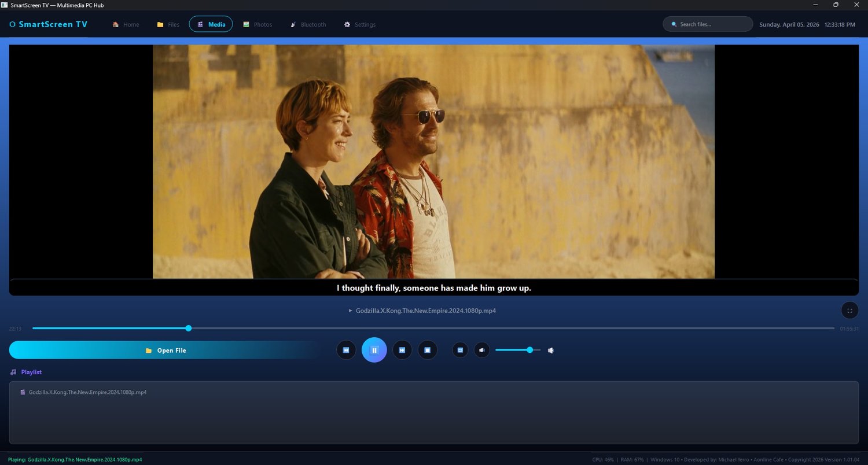Screen dimensions: 868x465
Task: Open the Settings tab
Action: (360, 24)
